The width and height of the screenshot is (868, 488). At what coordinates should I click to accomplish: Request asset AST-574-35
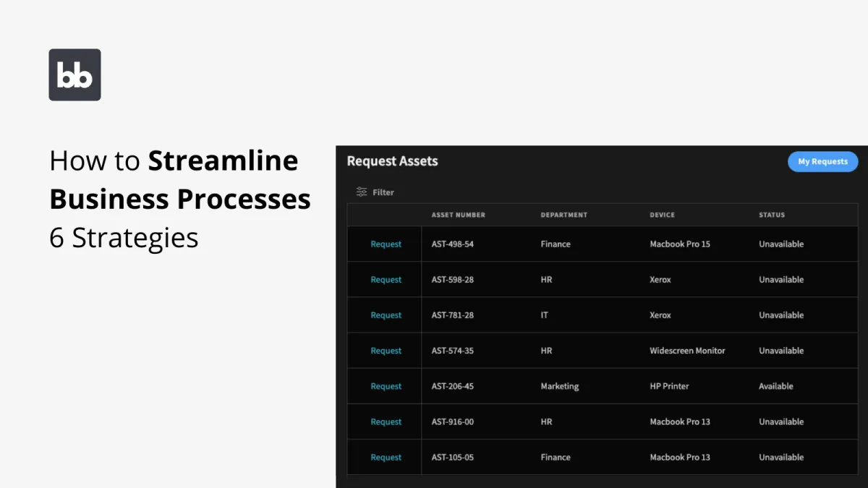point(386,351)
